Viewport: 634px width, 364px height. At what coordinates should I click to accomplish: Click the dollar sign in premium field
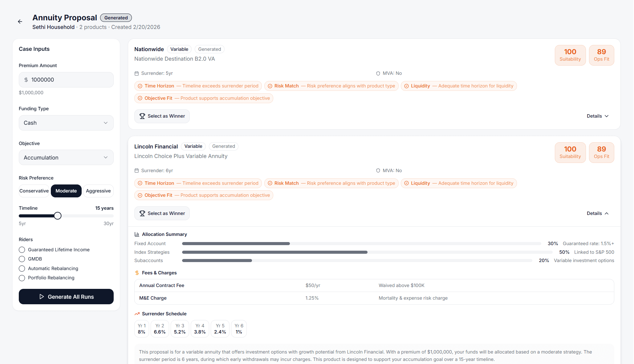tap(26, 80)
